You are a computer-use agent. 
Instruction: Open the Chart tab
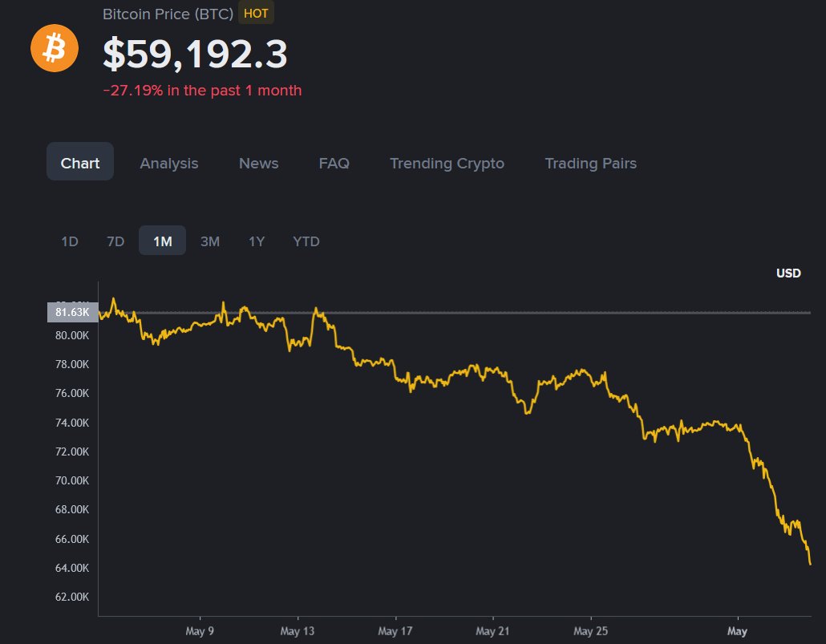click(x=80, y=163)
